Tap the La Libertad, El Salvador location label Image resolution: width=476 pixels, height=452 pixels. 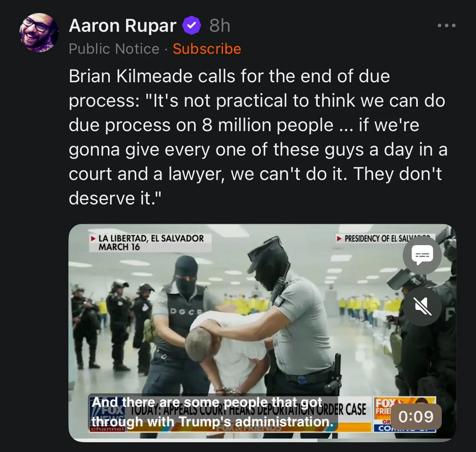click(150, 243)
